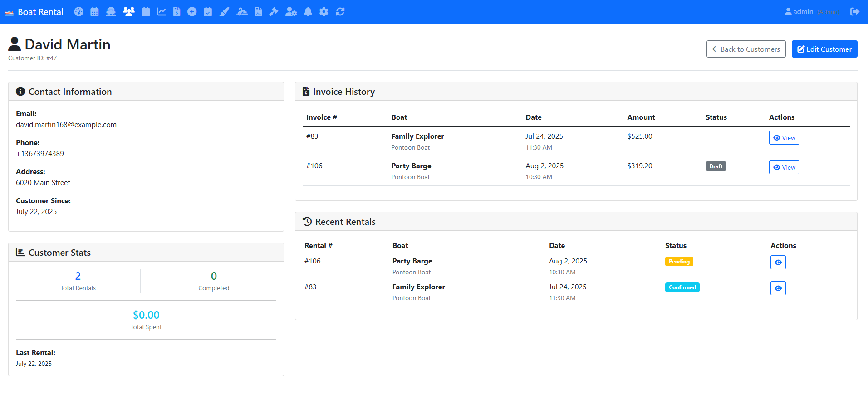Click the blank calendar icon in navbar
The image size is (868, 409).
[146, 12]
